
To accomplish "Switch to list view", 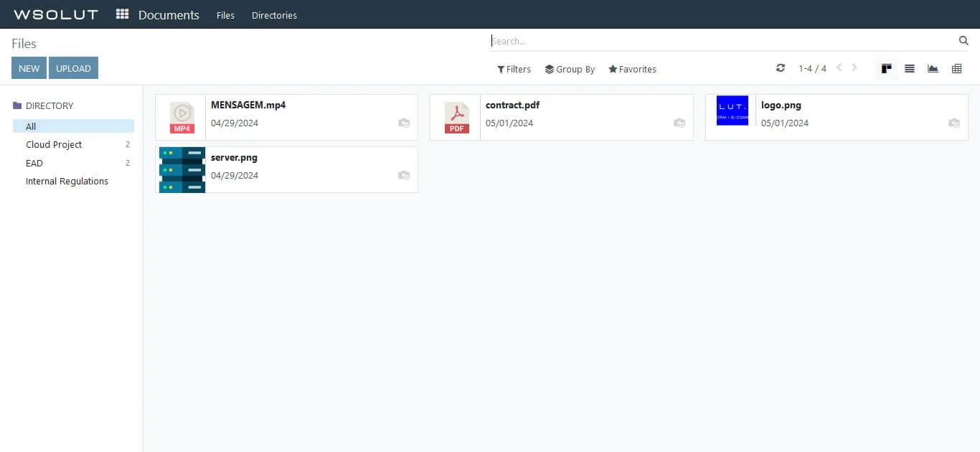I will tap(910, 69).
